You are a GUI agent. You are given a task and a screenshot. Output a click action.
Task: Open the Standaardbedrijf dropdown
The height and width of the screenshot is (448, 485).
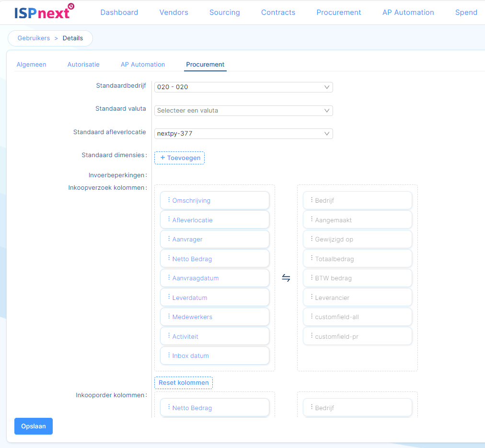[x=243, y=87]
